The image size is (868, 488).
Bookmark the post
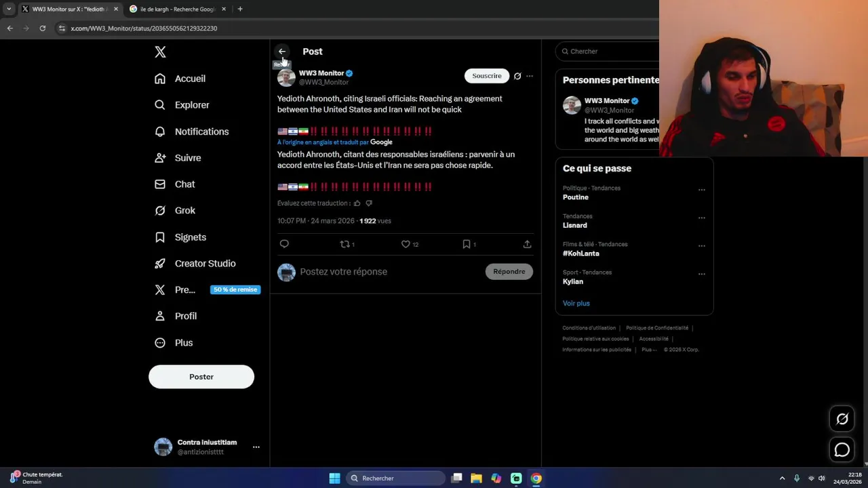click(467, 244)
